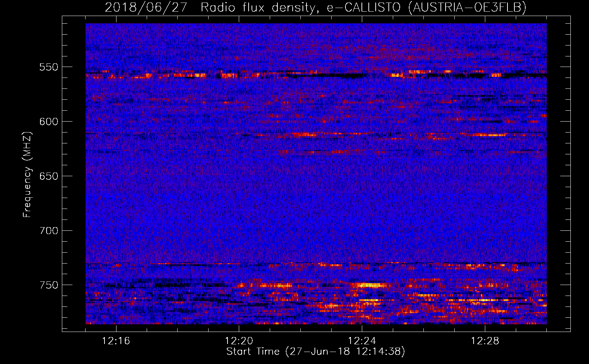Click the 'Start Time (27-Jun-18 12:14:38)' axis label
589x364 pixels.
315,352
